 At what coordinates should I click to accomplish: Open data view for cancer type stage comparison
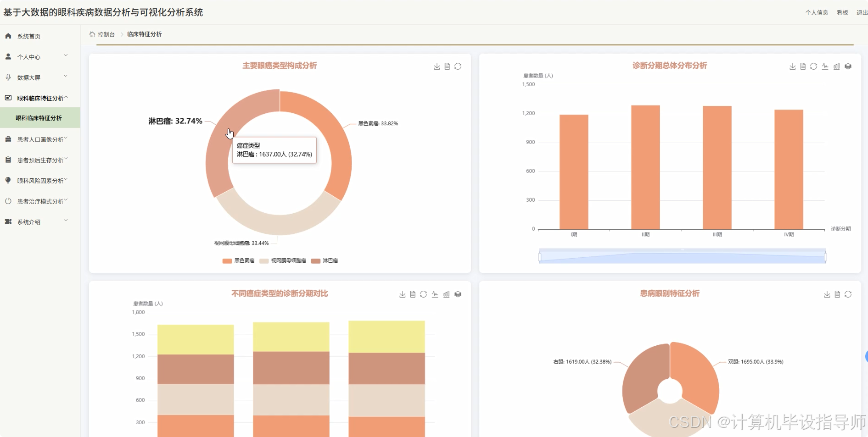coord(413,294)
